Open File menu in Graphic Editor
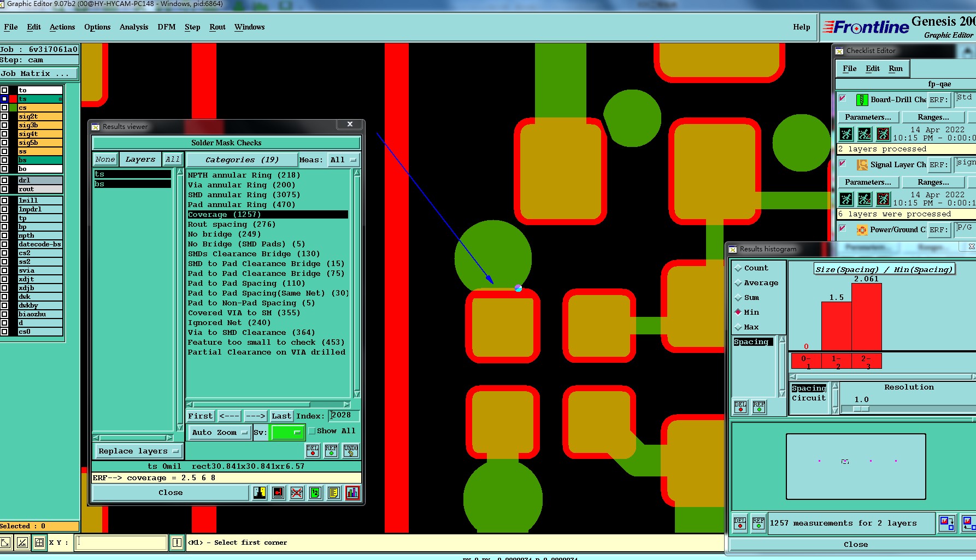The height and width of the screenshot is (560, 976). [11, 27]
